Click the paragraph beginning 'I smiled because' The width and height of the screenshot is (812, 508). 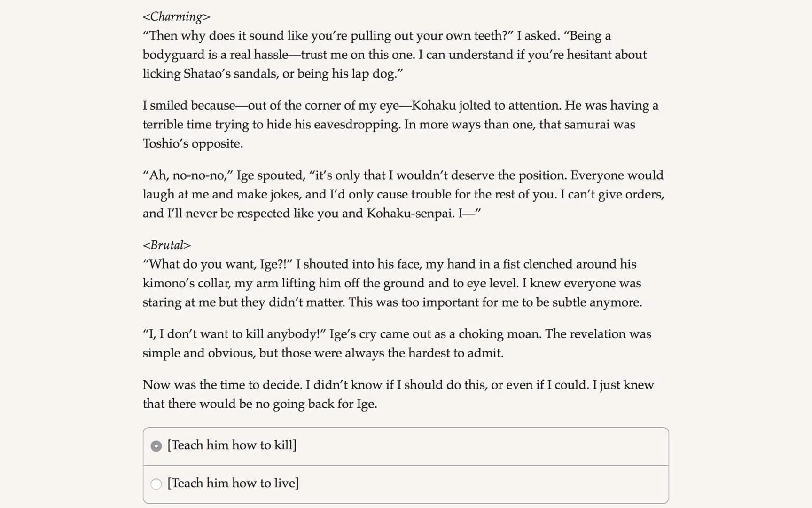pos(400,124)
